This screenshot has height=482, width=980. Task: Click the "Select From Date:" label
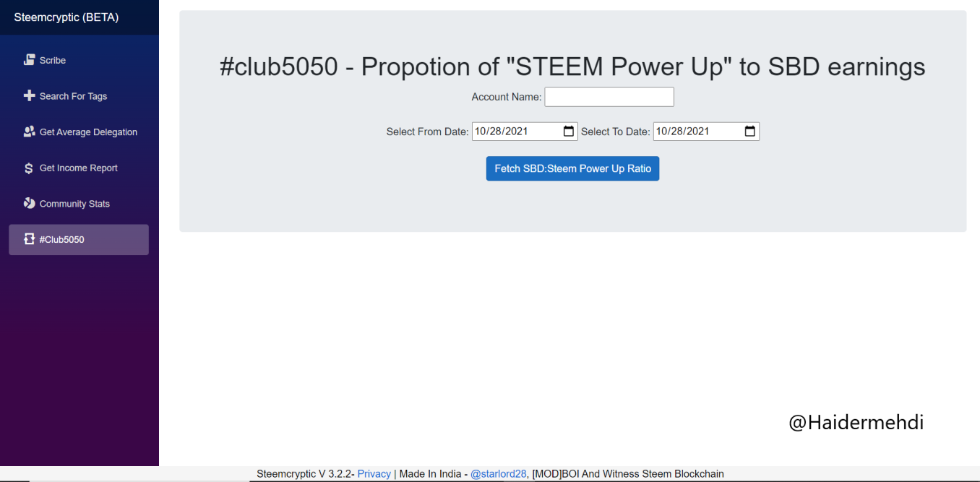click(x=427, y=132)
